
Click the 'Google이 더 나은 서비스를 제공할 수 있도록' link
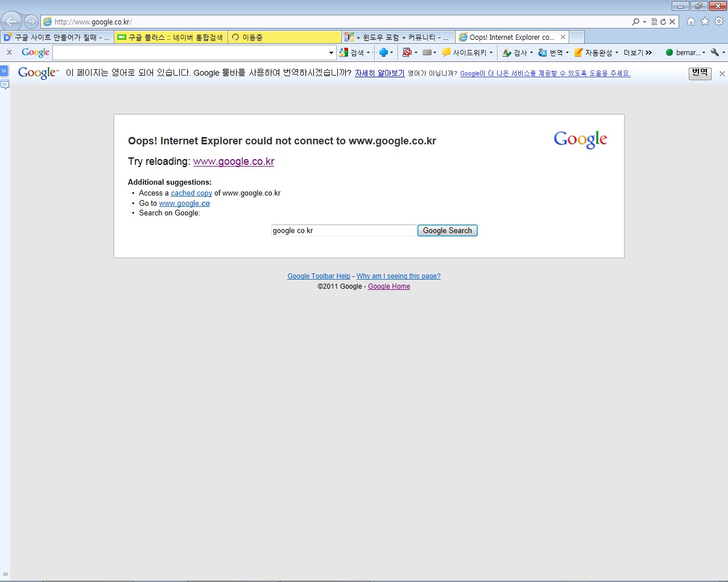[545, 73]
